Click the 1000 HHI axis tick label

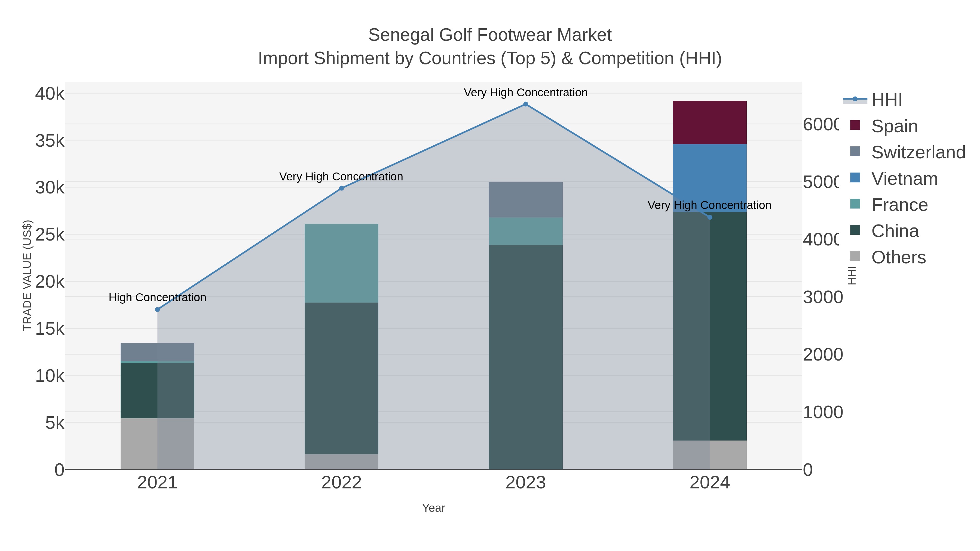coord(823,413)
